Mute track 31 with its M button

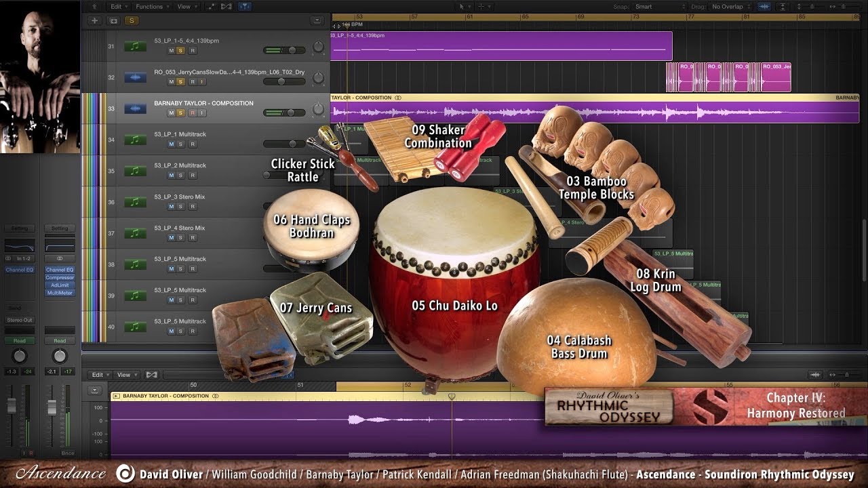[x=171, y=51]
